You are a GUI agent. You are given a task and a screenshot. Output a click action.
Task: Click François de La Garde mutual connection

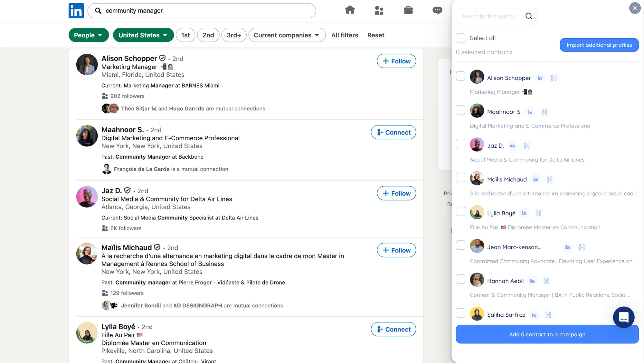click(142, 169)
